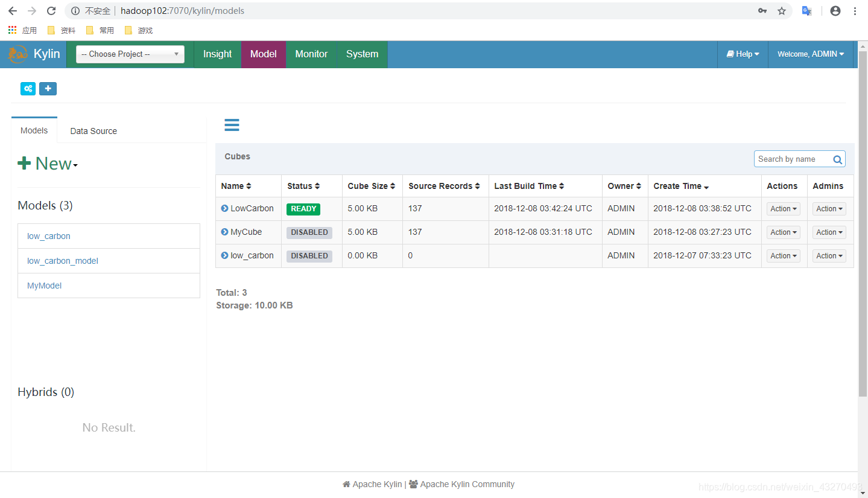Open the low_carbon model link

point(49,236)
